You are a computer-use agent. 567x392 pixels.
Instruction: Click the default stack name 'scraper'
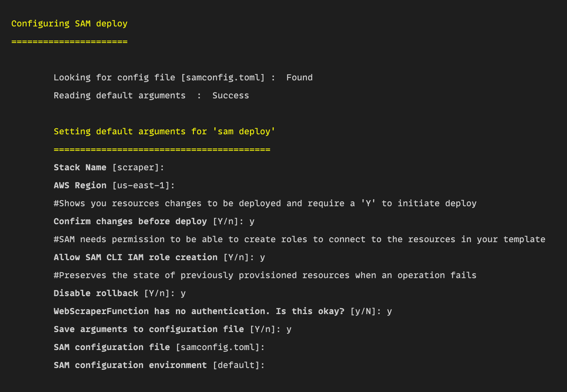[x=137, y=167]
